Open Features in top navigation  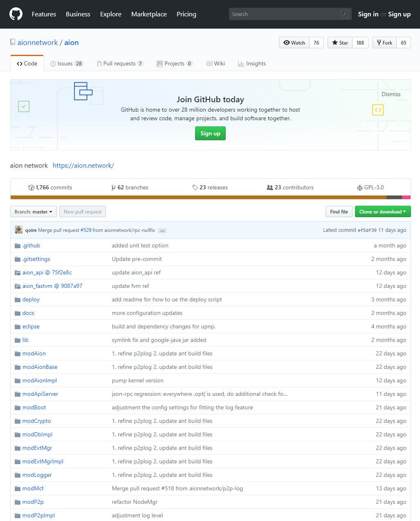(x=44, y=14)
